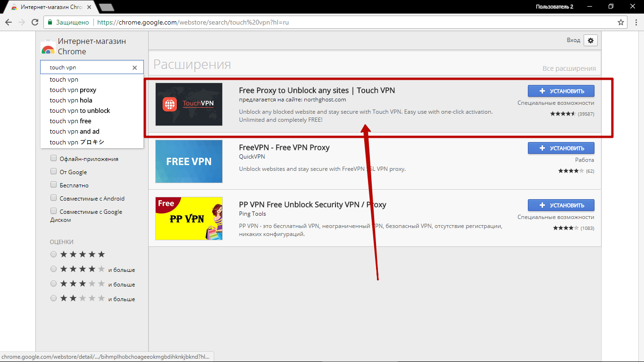Check Совместимые с Android filter
The height and width of the screenshot is (362, 644).
pos(54,198)
